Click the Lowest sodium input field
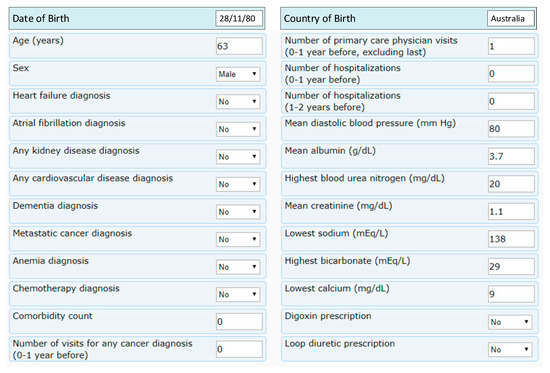The image size is (550, 373). pos(511,239)
